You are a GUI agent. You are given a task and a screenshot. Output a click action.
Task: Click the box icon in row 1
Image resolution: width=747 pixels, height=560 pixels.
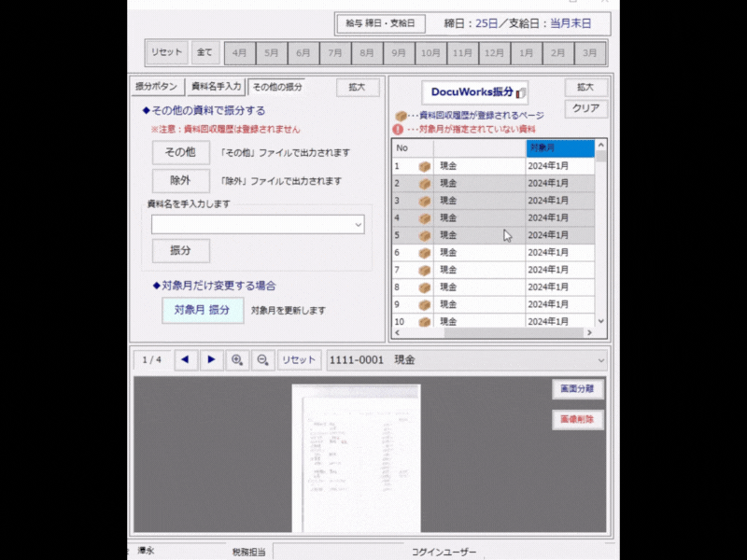(x=424, y=166)
